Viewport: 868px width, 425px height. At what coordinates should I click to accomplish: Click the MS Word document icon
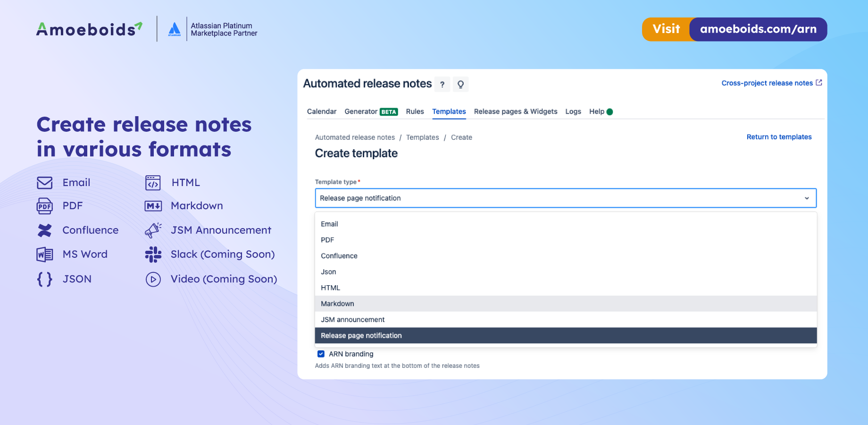(x=45, y=255)
